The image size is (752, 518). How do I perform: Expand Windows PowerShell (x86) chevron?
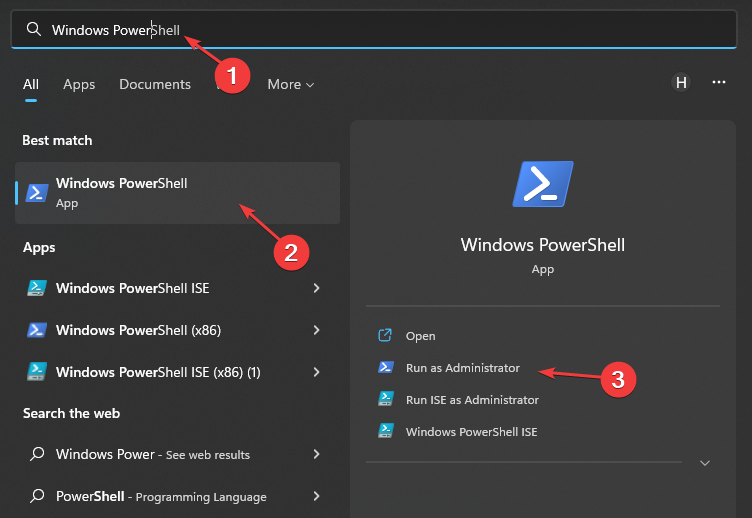click(317, 330)
